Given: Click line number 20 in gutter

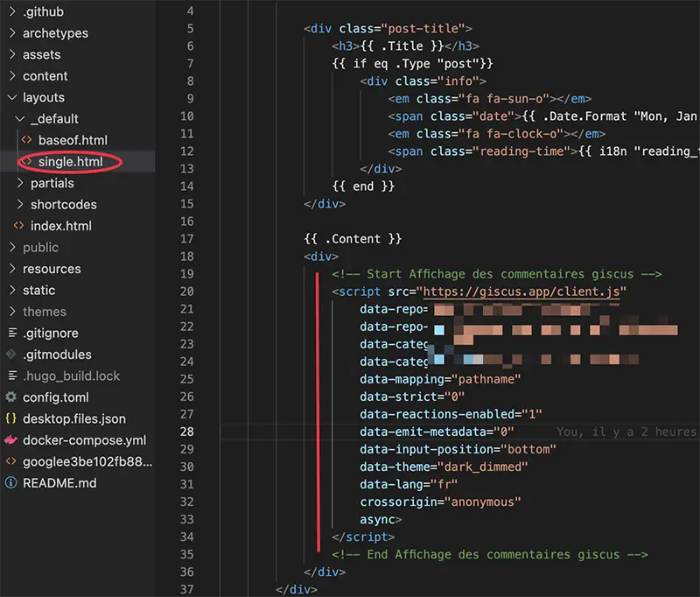Looking at the screenshot, I should [x=187, y=291].
